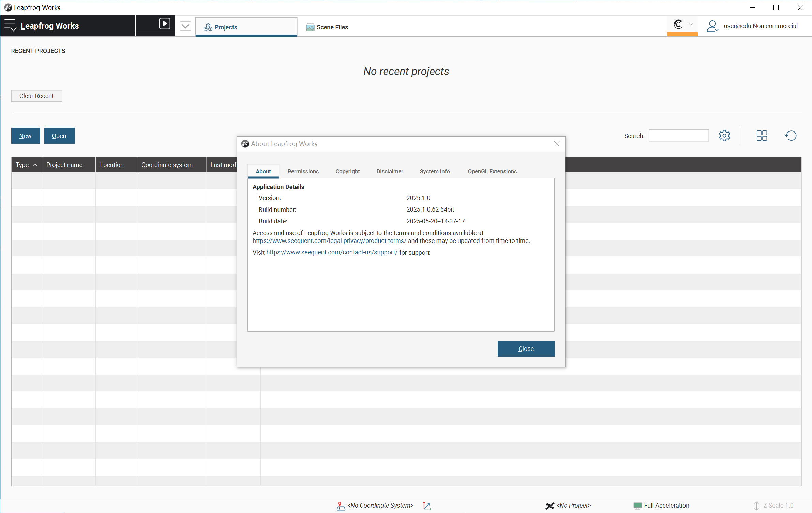812x513 pixels.
Task: Click the build number 2025.1.0.62 64bit
Action: (x=430, y=209)
